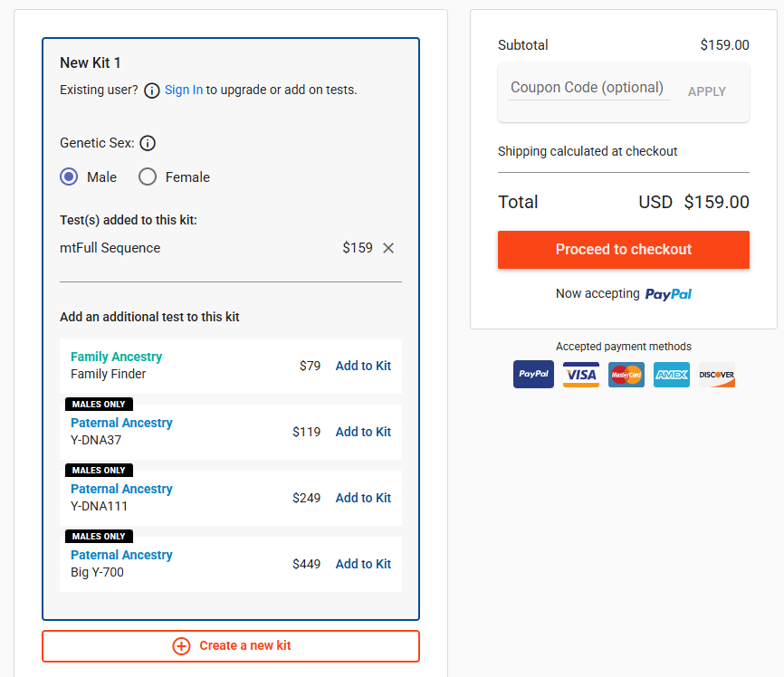
Task: Add Big Y-700 test to kit
Action: coord(363,564)
